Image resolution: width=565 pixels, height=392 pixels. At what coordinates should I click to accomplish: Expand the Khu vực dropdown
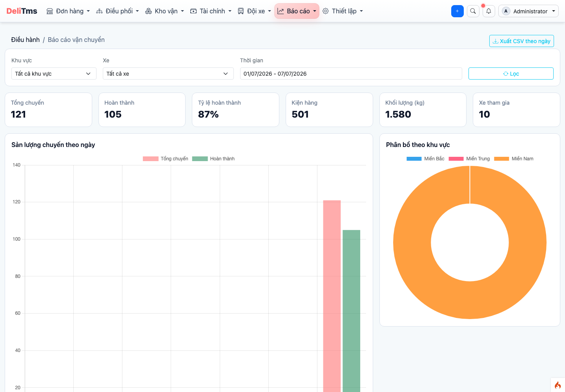coord(54,74)
